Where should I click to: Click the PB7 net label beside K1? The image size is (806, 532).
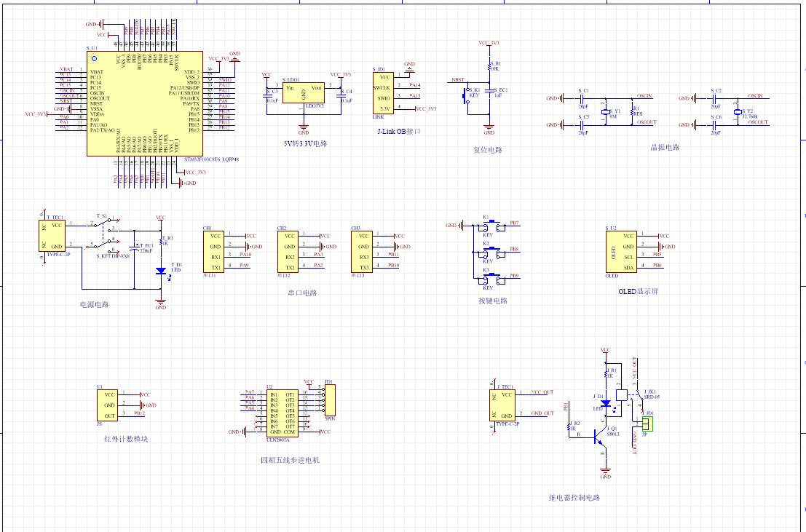click(x=514, y=223)
